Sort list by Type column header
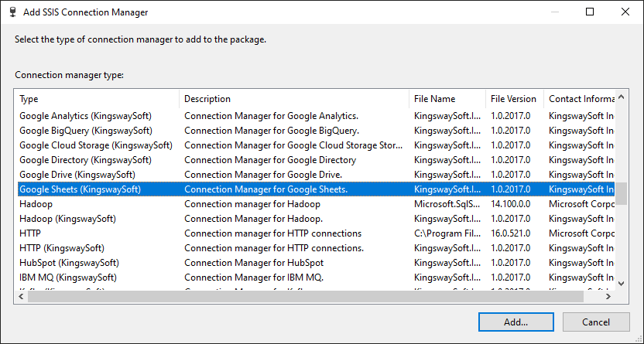 click(97, 99)
